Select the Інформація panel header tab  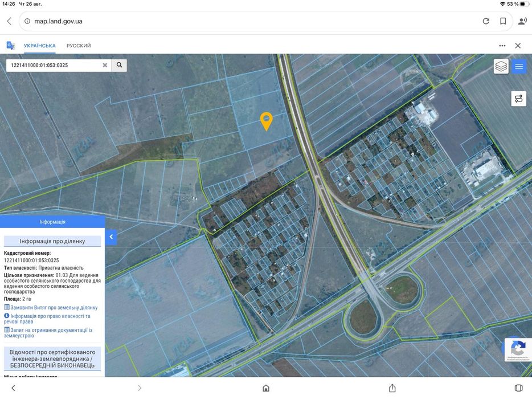point(52,222)
